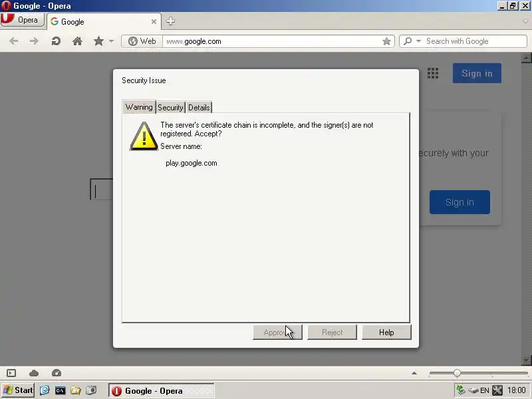The image size is (532, 399).
Task: Open file explorer folder in quick launch
Action: click(x=76, y=390)
